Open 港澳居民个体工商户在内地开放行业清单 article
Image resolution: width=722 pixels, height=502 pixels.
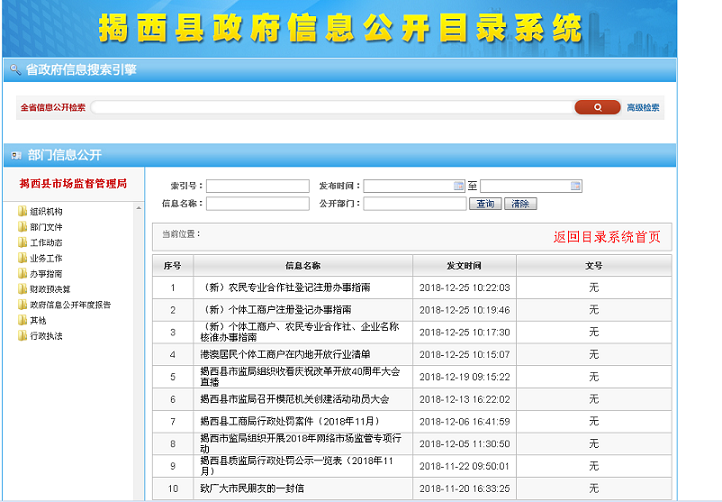click(x=285, y=354)
